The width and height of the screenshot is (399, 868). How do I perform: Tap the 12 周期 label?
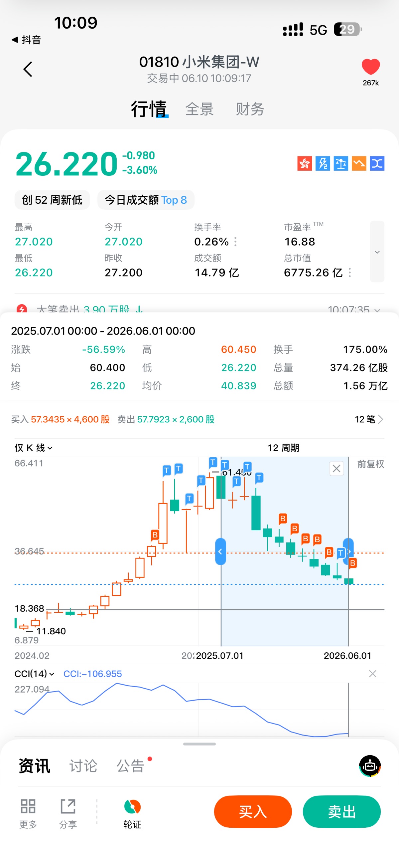283,447
